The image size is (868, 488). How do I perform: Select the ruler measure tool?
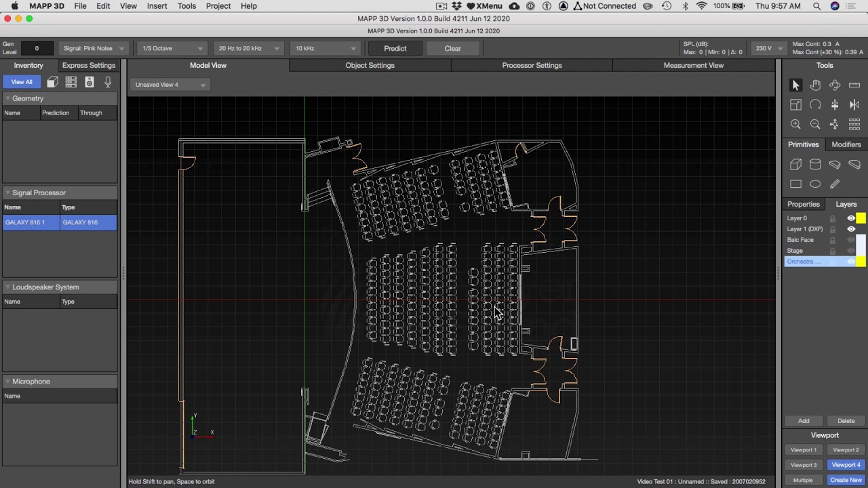pos(854,85)
